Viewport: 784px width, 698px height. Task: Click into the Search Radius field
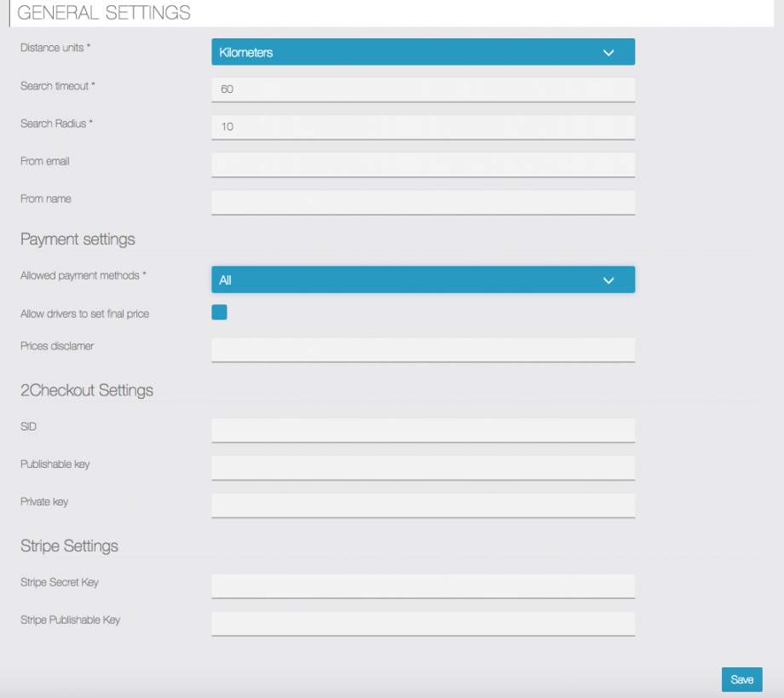pos(423,127)
